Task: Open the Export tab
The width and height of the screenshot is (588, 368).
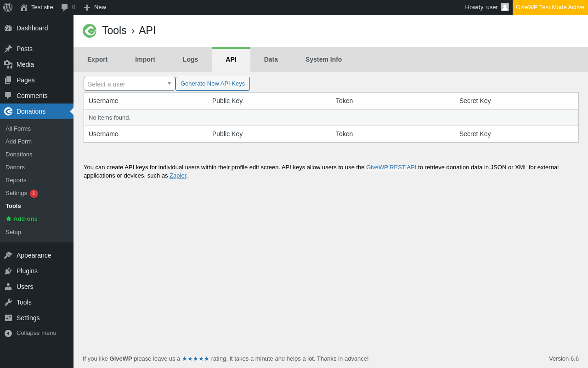Action: [97, 59]
